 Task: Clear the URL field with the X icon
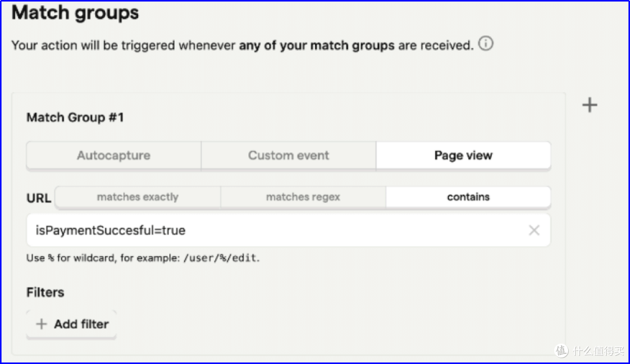[534, 230]
